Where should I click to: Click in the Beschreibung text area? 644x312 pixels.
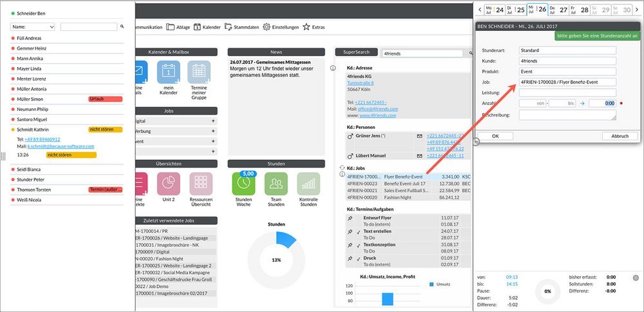[567, 115]
